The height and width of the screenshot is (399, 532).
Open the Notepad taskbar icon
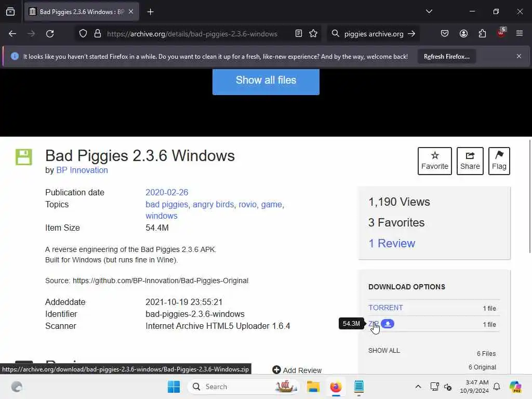(x=358, y=387)
